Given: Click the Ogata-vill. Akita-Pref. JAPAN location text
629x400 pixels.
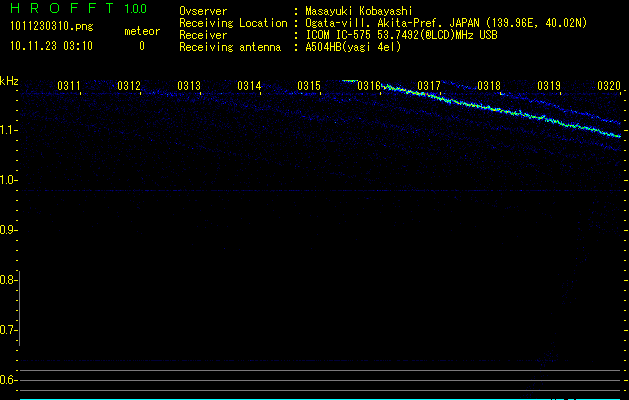Looking at the screenshot, I should [x=446, y=23].
